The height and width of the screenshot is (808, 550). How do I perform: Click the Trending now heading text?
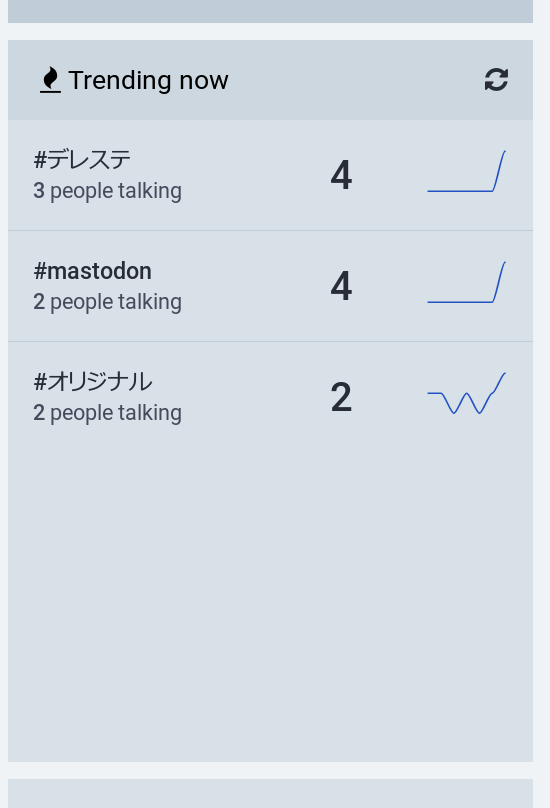148,80
